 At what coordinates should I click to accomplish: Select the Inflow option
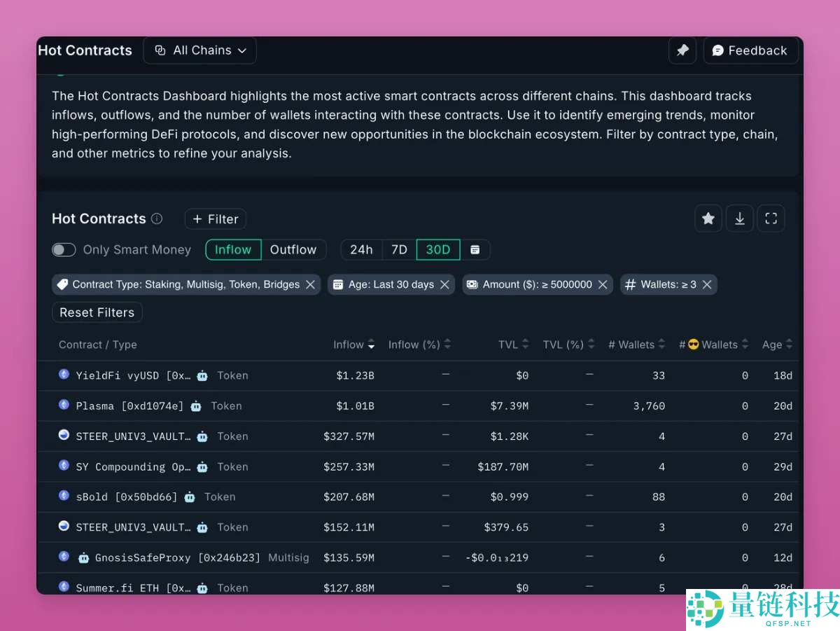(x=233, y=250)
